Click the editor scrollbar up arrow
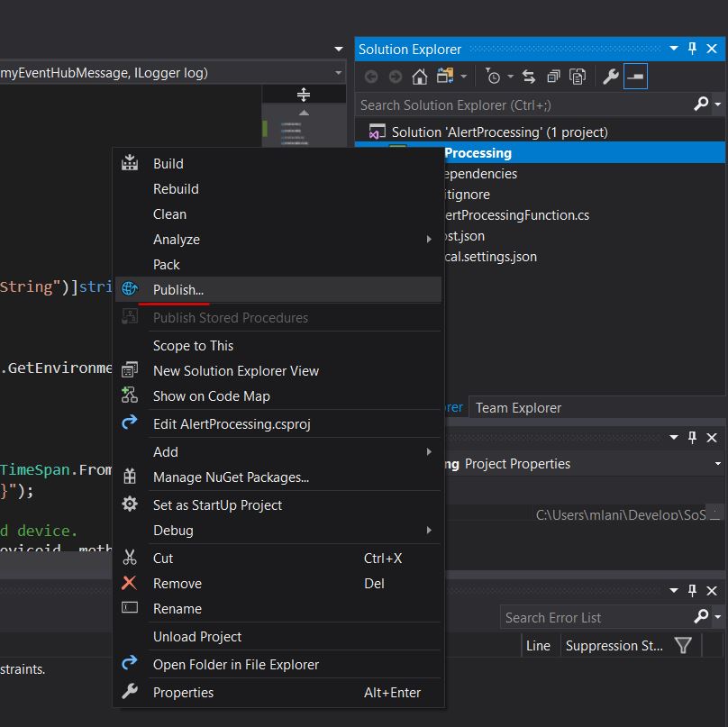Screen dimensions: 728x727 304,113
